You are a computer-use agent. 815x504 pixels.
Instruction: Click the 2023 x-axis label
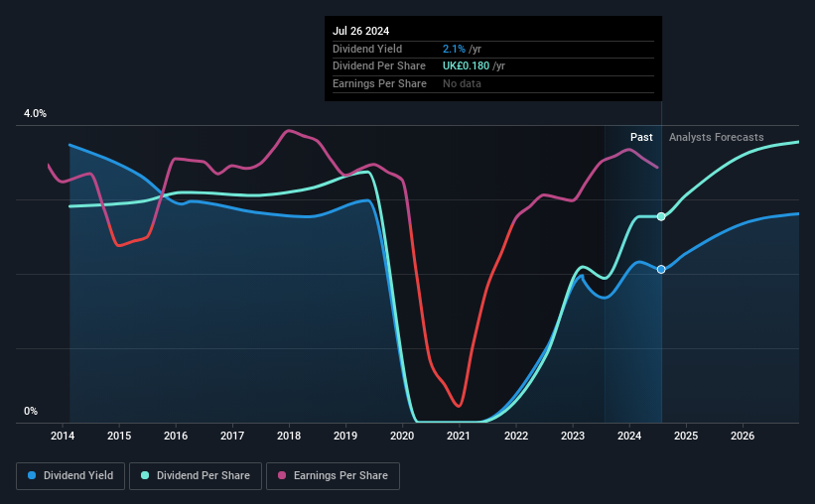pos(573,436)
